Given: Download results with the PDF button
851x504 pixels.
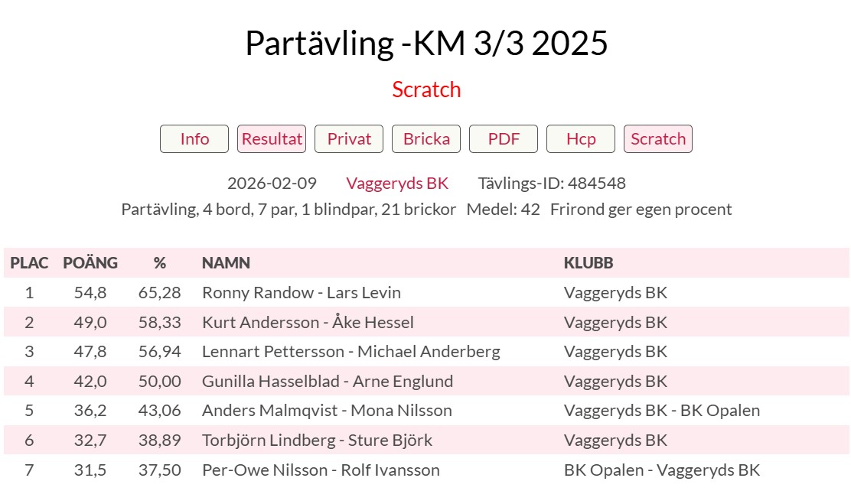Looking at the screenshot, I should pos(504,139).
